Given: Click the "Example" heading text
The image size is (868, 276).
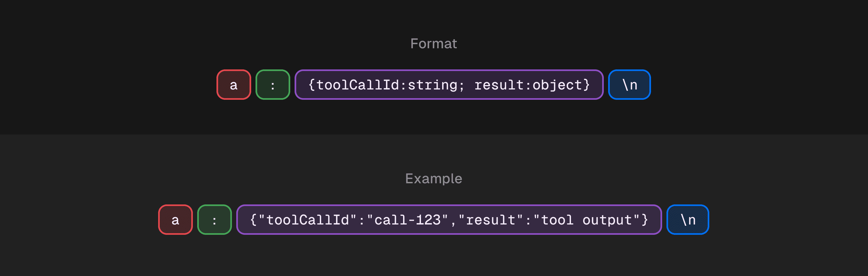Looking at the screenshot, I should [433, 179].
